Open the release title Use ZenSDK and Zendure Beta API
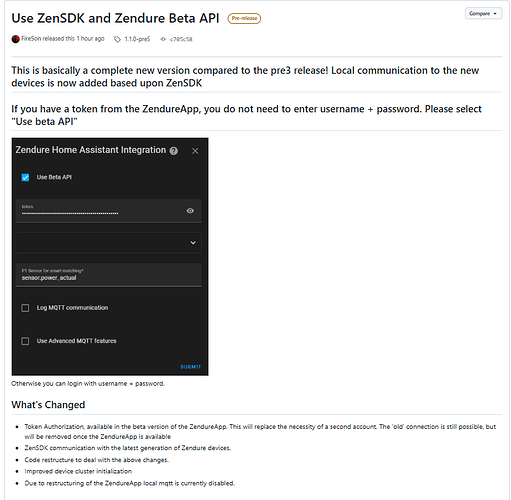 click(115, 18)
